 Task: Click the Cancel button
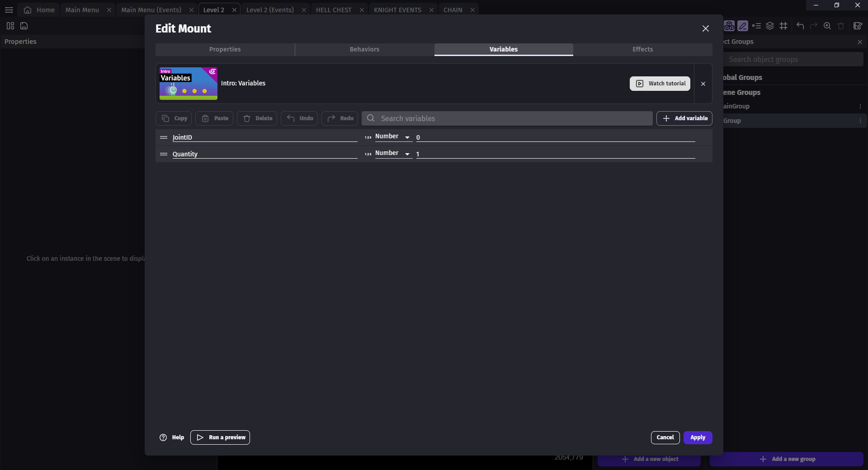coord(665,437)
